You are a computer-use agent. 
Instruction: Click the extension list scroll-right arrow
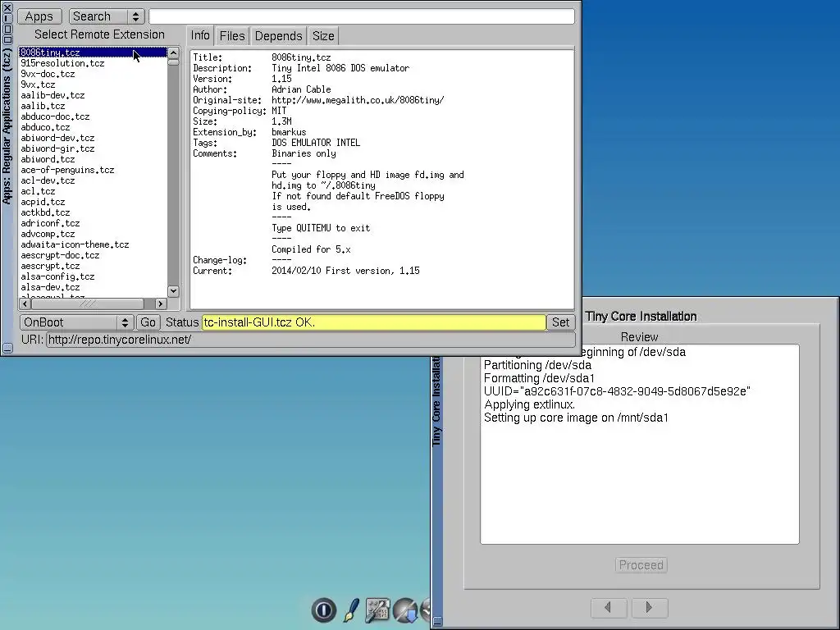click(161, 304)
